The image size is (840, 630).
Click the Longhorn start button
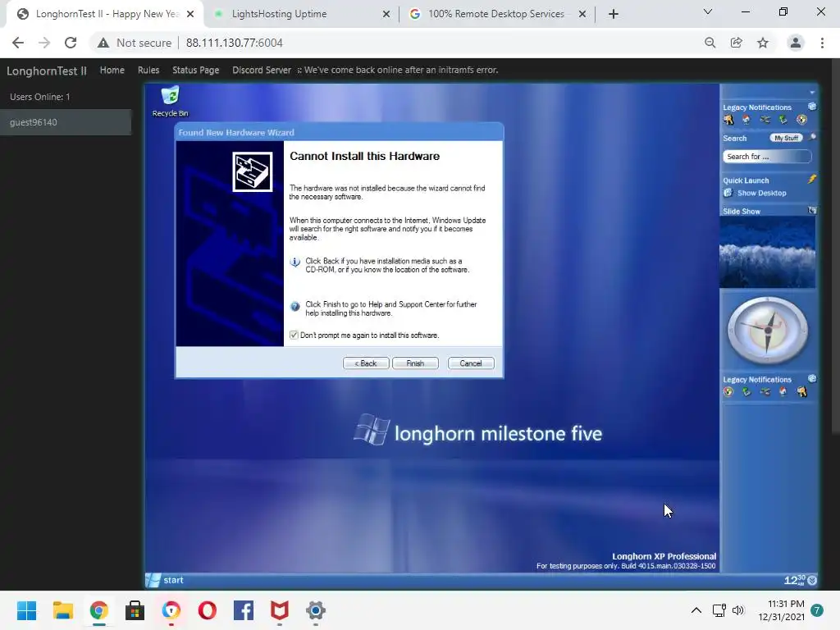click(165, 580)
